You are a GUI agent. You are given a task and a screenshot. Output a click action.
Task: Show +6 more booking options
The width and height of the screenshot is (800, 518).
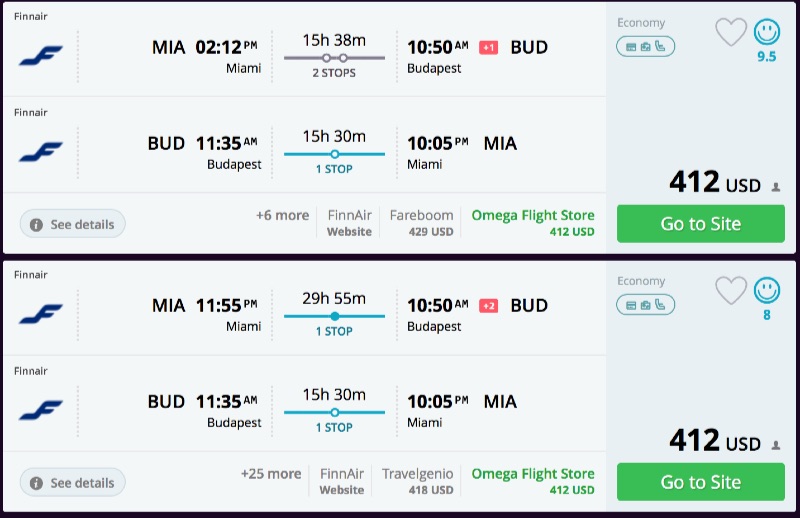click(x=282, y=215)
